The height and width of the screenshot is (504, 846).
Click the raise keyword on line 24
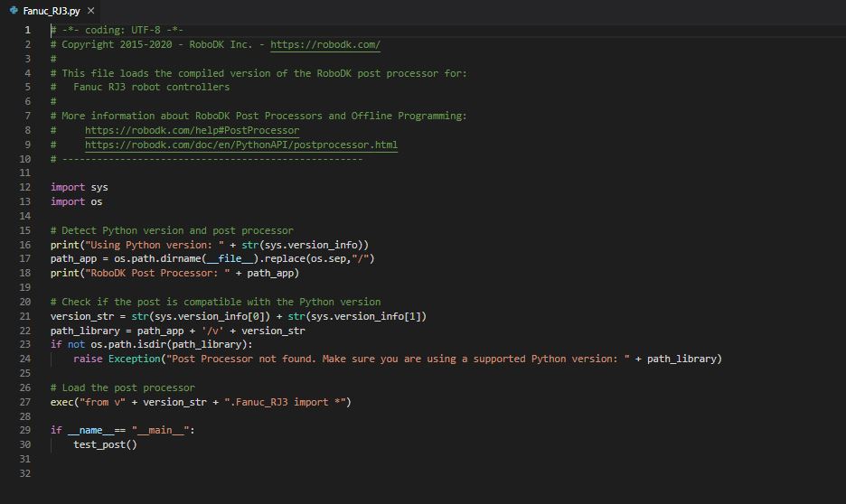pos(88,359)
